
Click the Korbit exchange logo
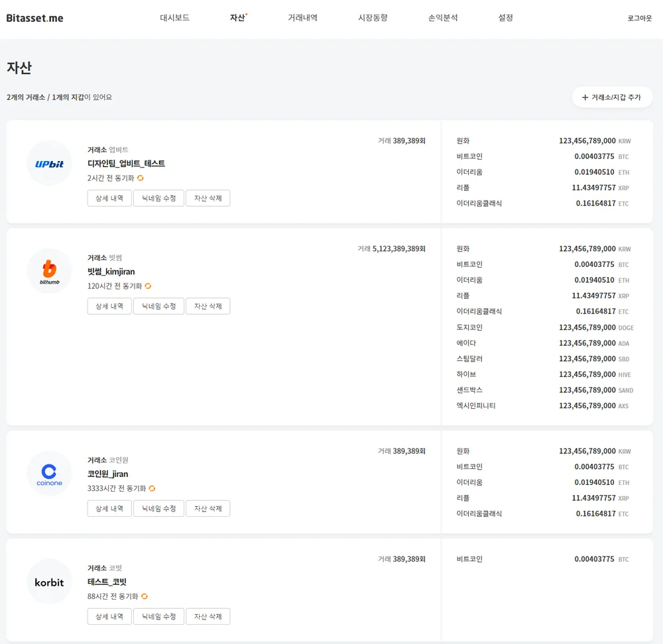click(x=49, y=582)
